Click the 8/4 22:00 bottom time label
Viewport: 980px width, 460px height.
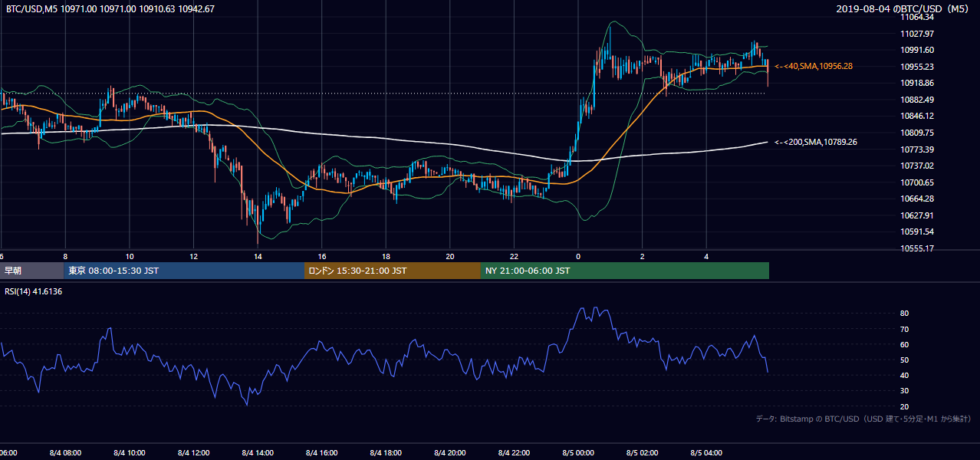[514, 453]
